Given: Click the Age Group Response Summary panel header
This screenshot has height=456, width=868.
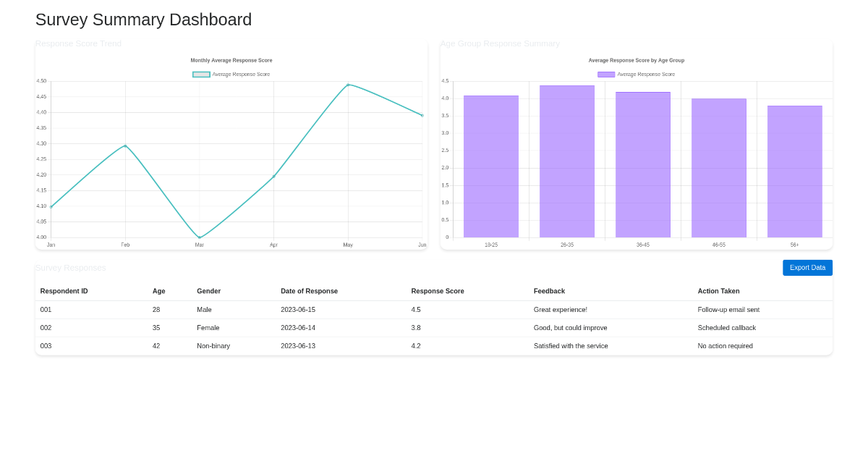Looking at the screenshot, I should pyautogui.click(x=499, y=43).
